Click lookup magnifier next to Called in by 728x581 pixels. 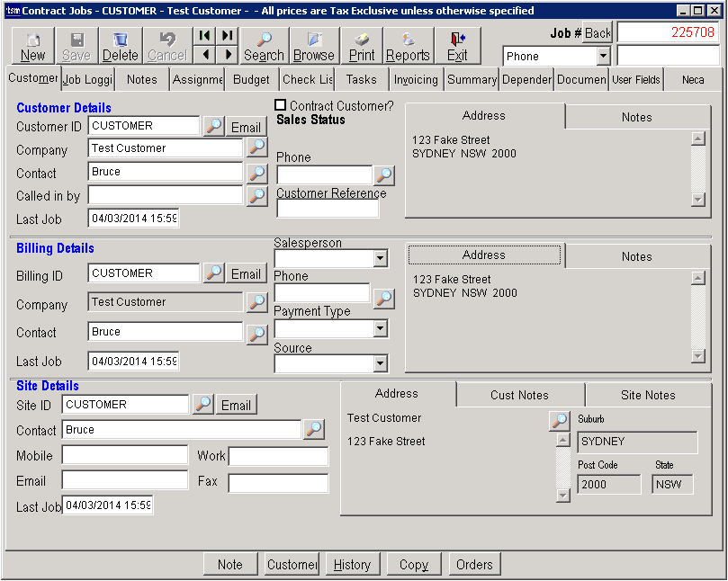tap(256, 196)
